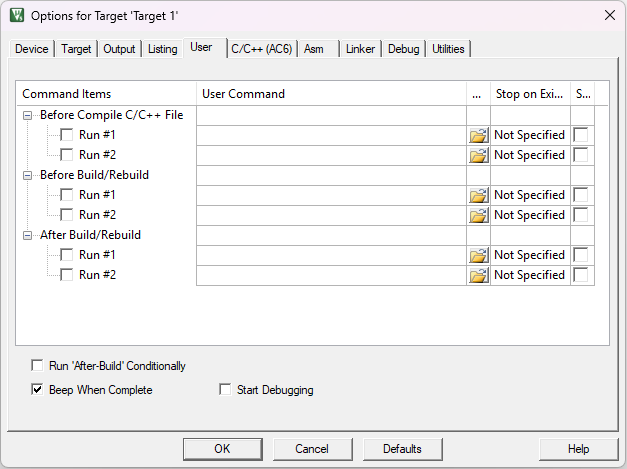
Task: Toggle Run 'After-Build' Conditionally checkbox
Action: pyautogui.click(x=38, y=366)
